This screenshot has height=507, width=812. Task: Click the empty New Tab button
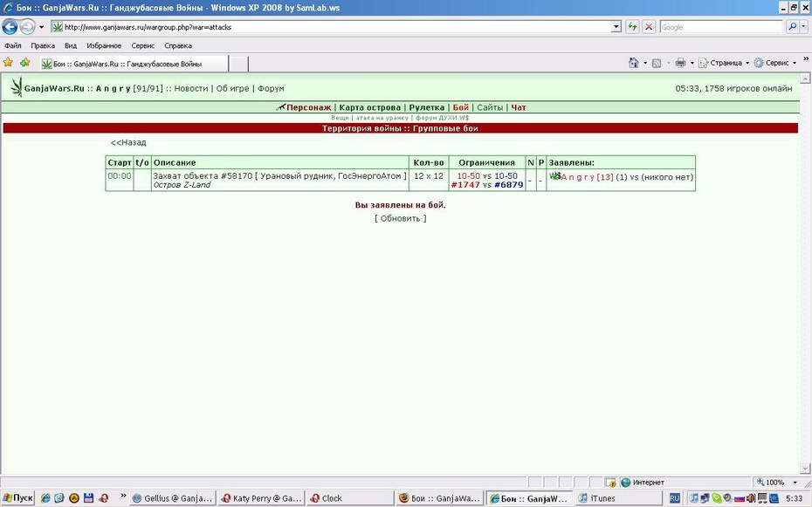(x=238, y=64)
